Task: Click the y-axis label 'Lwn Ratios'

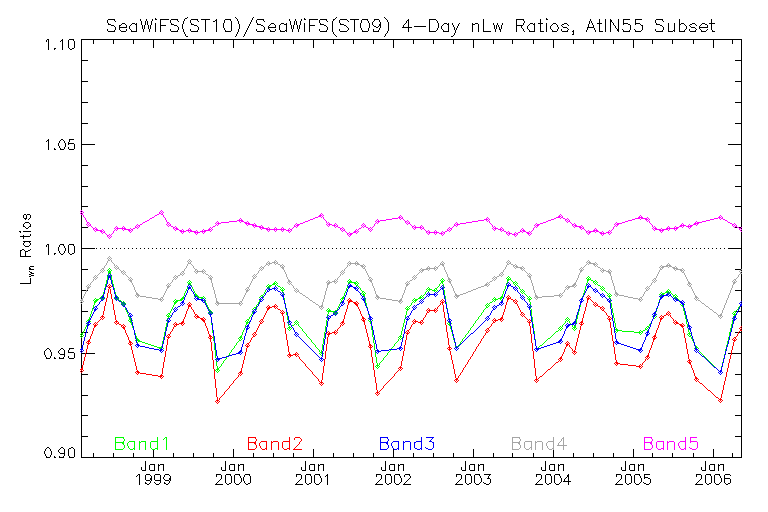Action: (25, 249)
